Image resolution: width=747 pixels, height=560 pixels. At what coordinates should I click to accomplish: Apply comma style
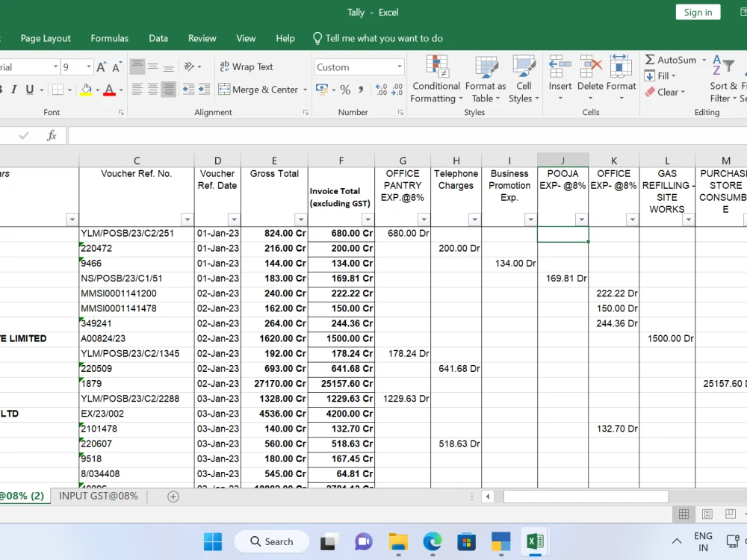pos(361,90)
